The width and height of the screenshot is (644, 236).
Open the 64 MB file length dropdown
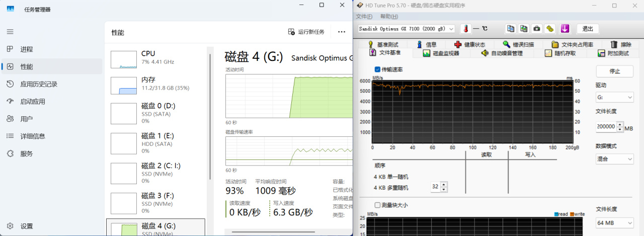[614, 223]
